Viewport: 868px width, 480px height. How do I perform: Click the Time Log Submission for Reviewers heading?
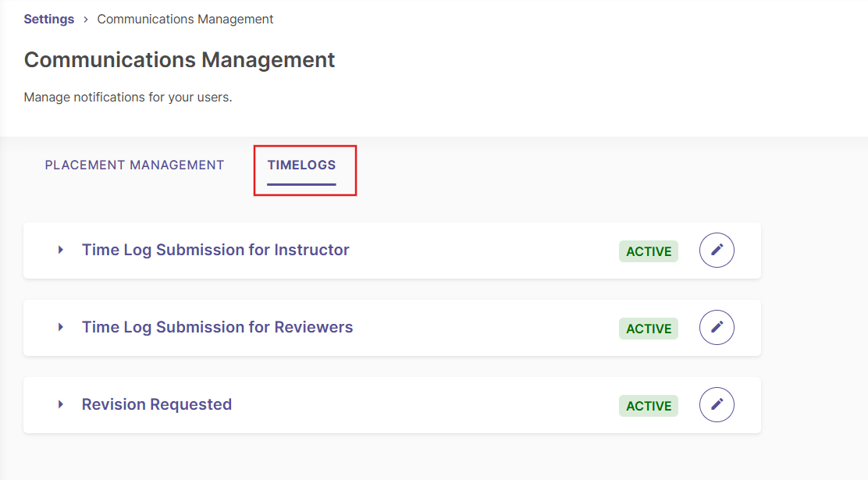(x=217, y=327)
